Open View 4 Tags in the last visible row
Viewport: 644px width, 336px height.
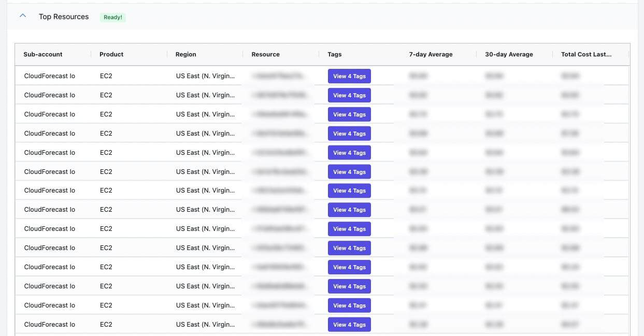tap(349, 325)
